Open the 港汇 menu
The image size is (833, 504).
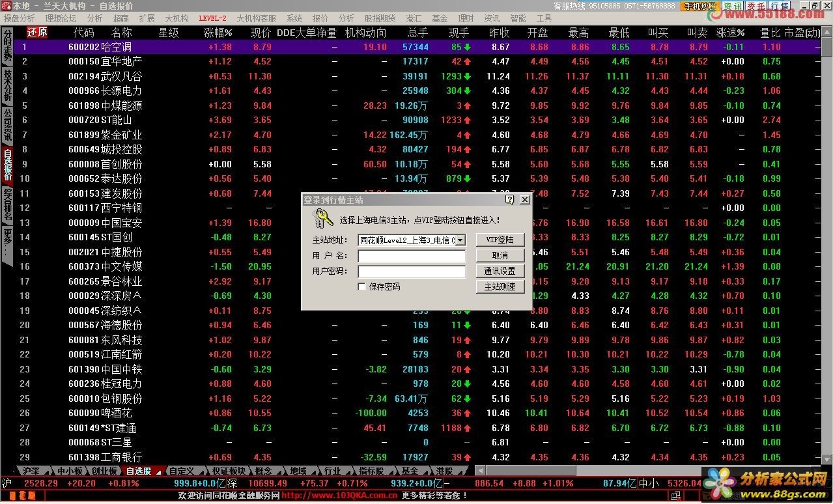pyautogui.click(x=414, y=18)
